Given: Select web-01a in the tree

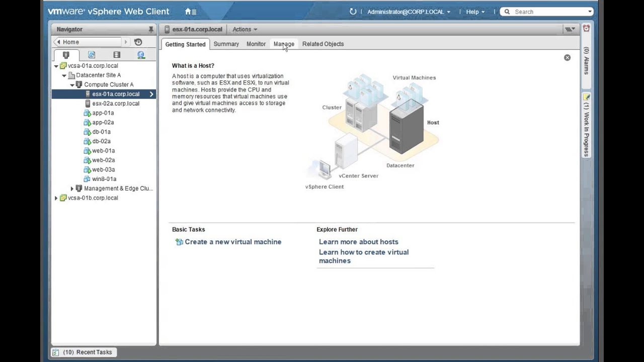Looking at the screenshot, I should click(103, 151).
